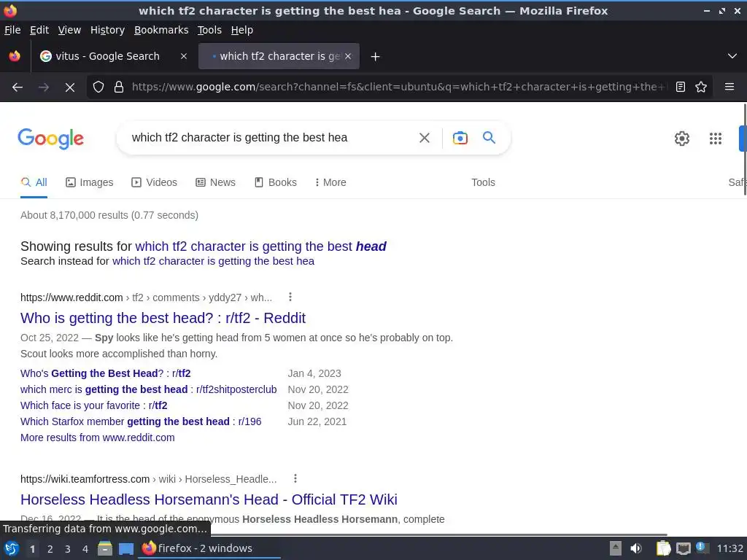Open the volume speaker tray icon

coord(635,548)
